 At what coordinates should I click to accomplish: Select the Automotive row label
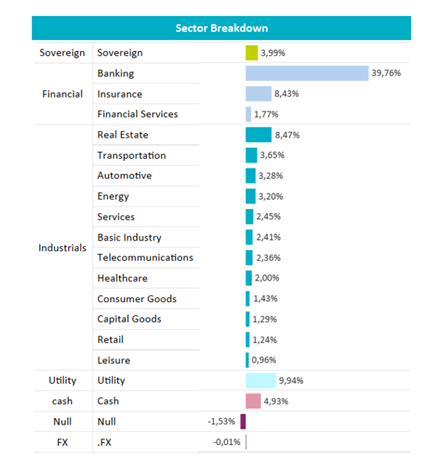124,176
